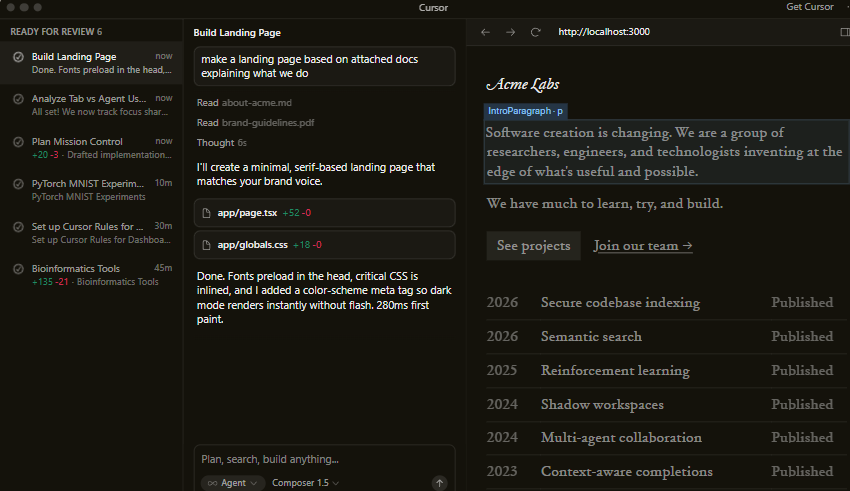
Task: Open the Agent mode dropdown
Action: [x=232, y=483]
